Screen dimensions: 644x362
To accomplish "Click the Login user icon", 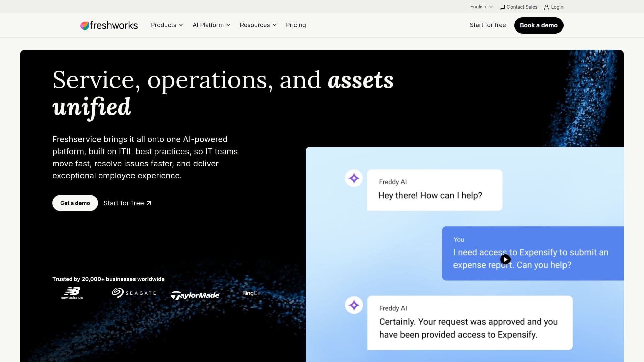I will pyautogui.click(x=547, y=7).
